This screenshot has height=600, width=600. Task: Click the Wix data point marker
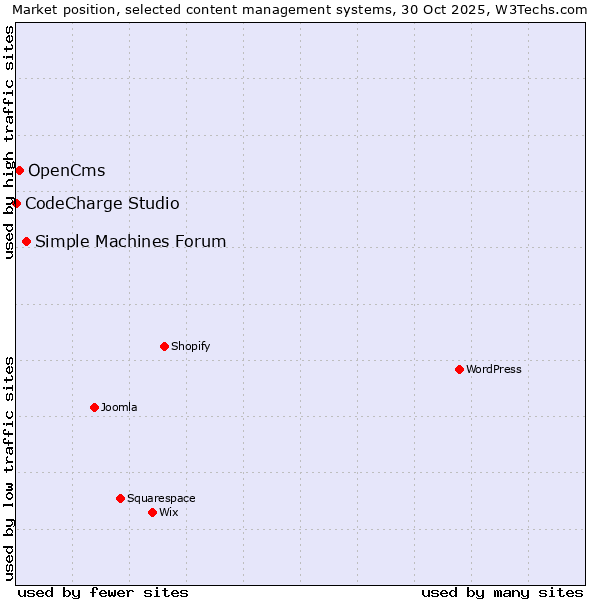[152, 512]
